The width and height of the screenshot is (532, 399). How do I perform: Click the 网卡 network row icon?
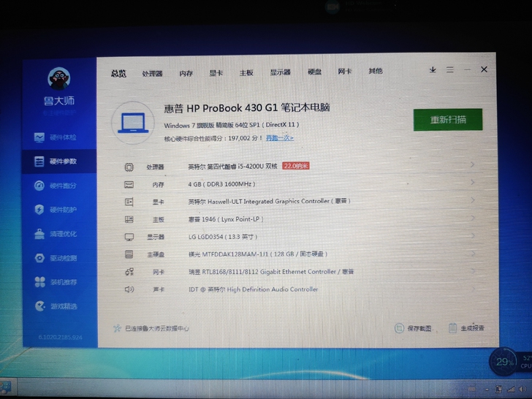pyautogui.click(x=129, y=272)
